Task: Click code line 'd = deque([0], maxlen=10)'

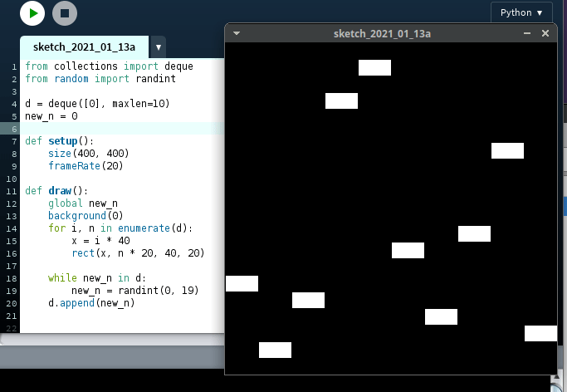Action: 97,104
